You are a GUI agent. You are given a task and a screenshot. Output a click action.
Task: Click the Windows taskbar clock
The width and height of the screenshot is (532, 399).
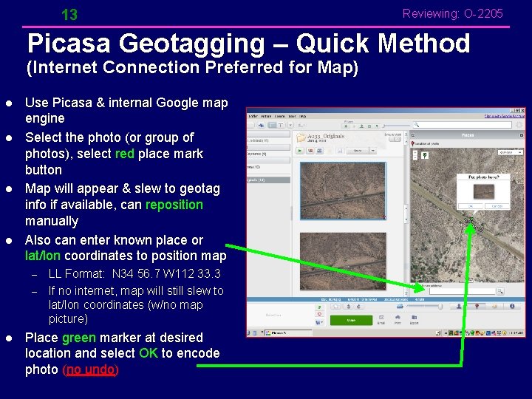tap(516, 332)
